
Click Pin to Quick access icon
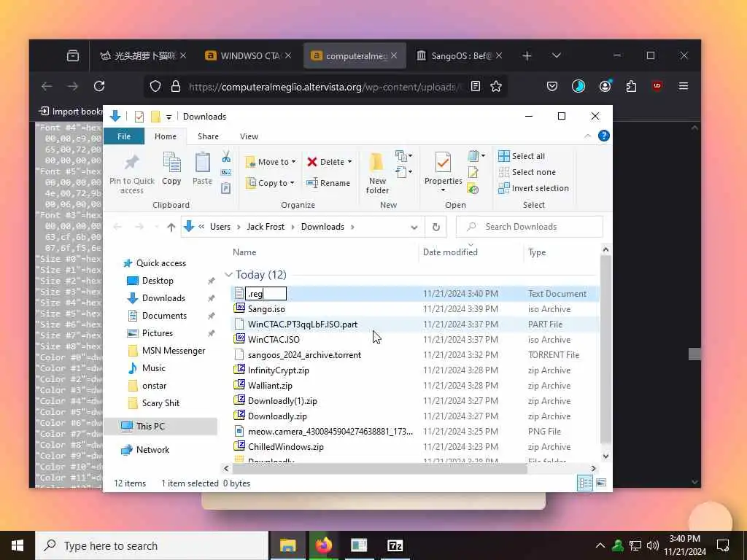coord(131,163)
